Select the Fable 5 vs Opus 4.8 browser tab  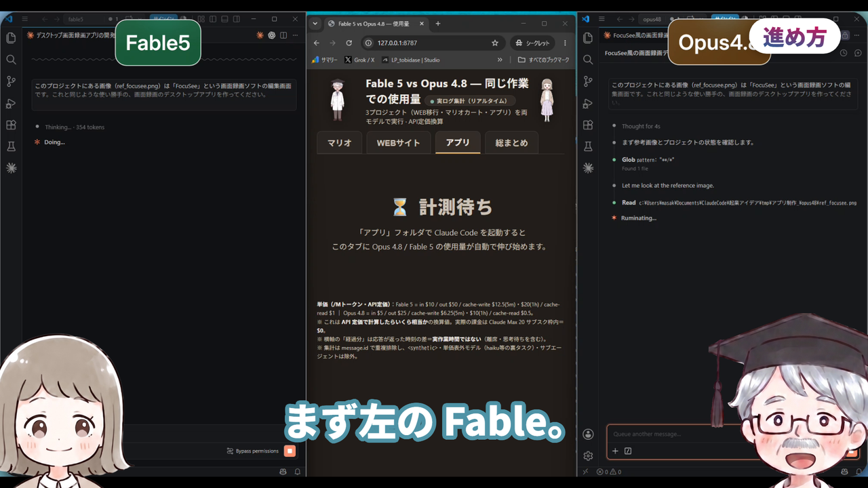[x=375, y=24]
